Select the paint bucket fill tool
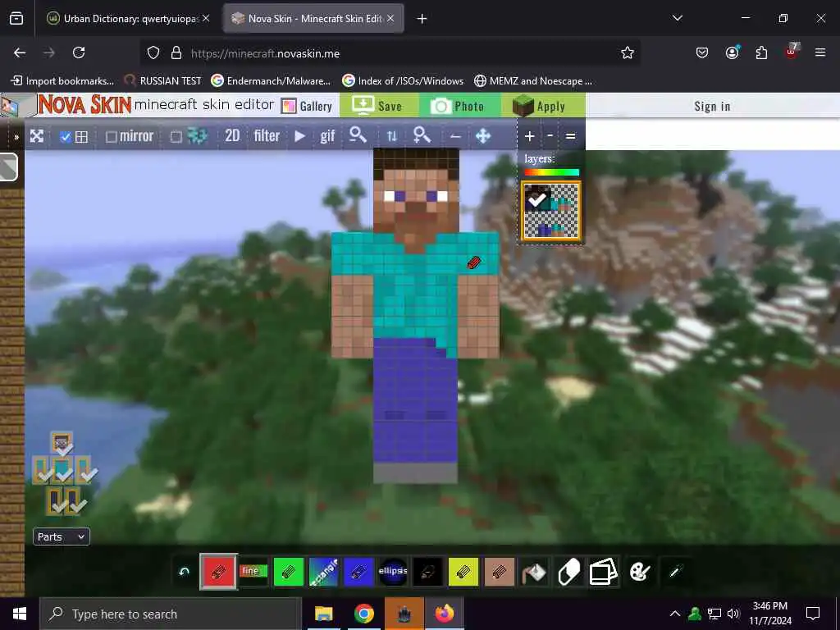 coord(534,572)
